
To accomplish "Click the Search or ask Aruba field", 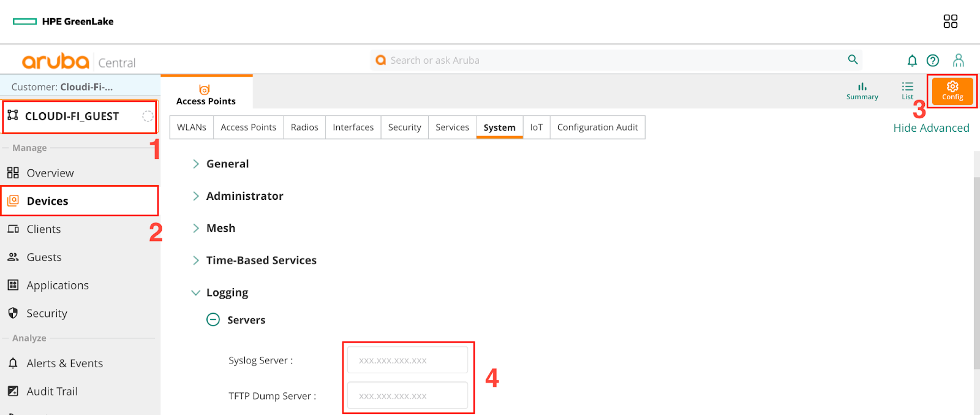I will point(616,60).
